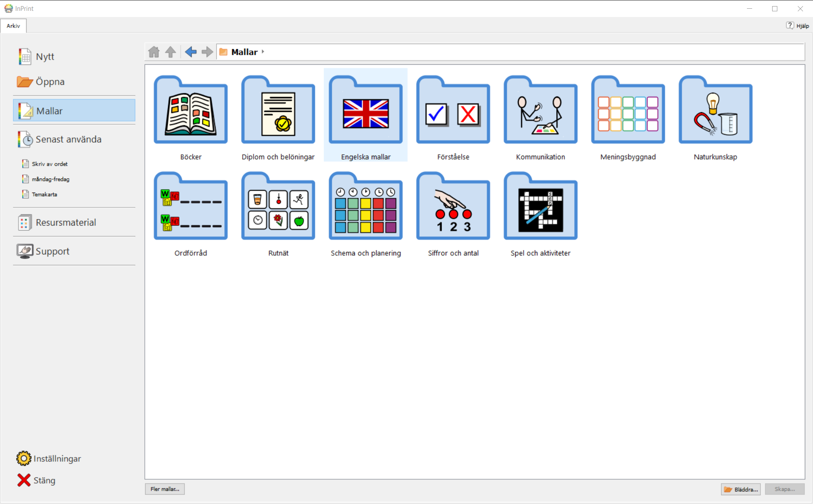
Task: Open recent file måndag-fredag
Action: [x=50, y=179]
